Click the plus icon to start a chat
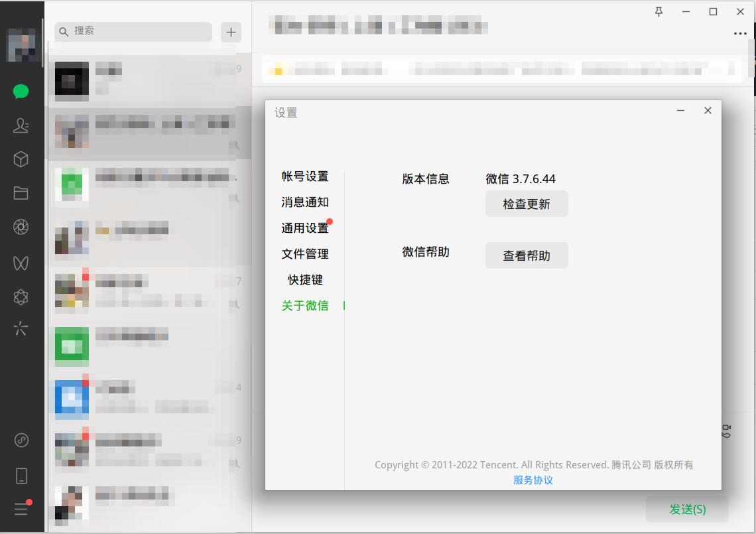Screen dimensions: 756x534 pos(231,31)
